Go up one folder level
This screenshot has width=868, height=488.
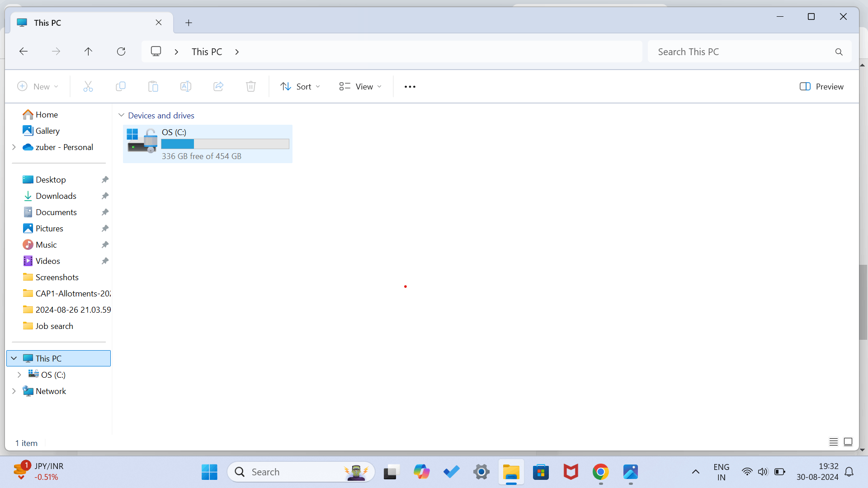pyautogui.click(x=88, y=52)
